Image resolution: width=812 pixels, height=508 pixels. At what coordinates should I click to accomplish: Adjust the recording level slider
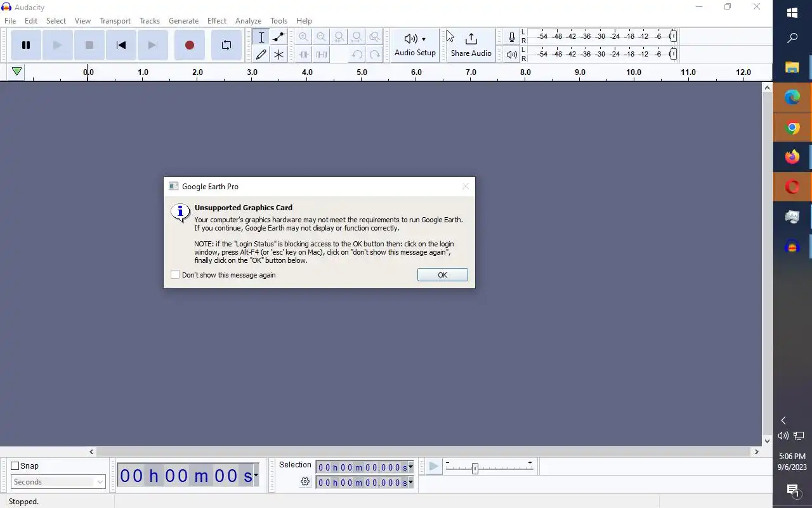point(673,37)
